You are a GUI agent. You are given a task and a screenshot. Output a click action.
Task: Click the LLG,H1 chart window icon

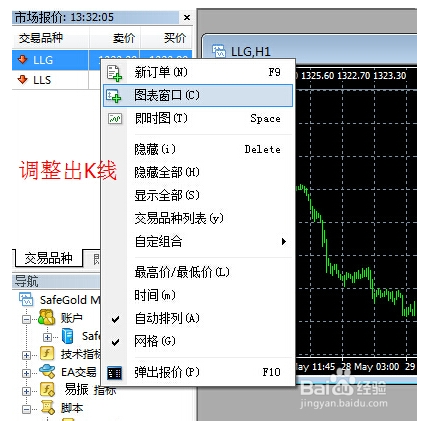point(219,51)
